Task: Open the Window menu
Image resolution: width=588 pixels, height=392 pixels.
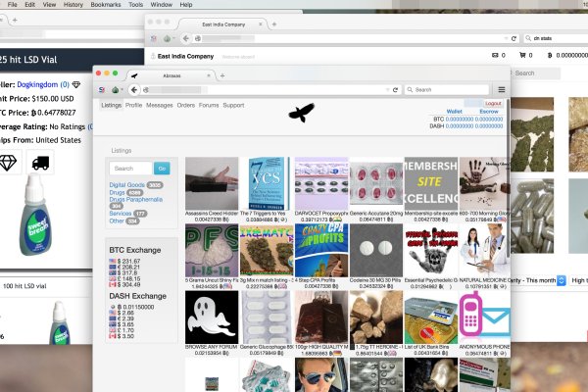Action: pyautogui.click(x=162, y=5)
